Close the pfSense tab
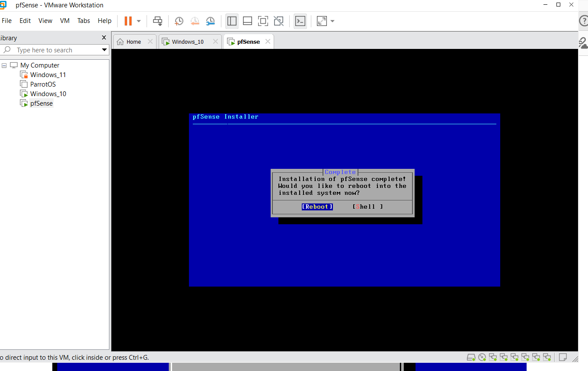This screenshot has width=588, height=371. click(x=268, y=42)
